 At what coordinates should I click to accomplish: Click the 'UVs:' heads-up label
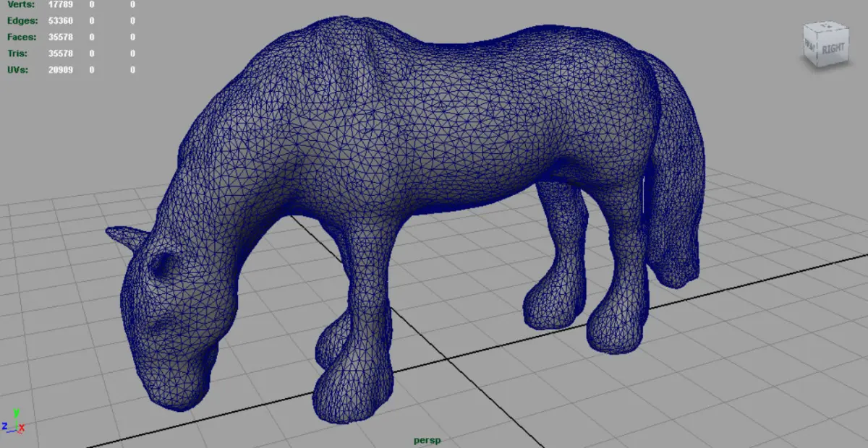tap(19, 70)
